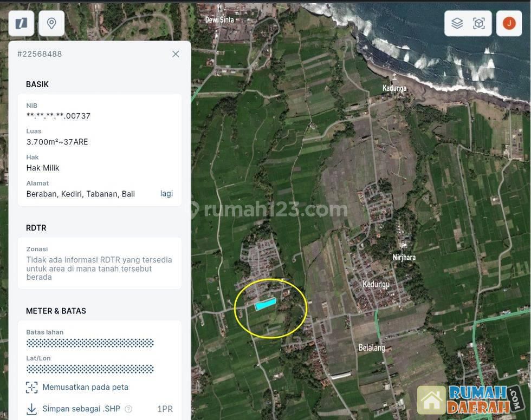
Task: Click the help icon beside .SHP
Action: click(x=128, y=409)
